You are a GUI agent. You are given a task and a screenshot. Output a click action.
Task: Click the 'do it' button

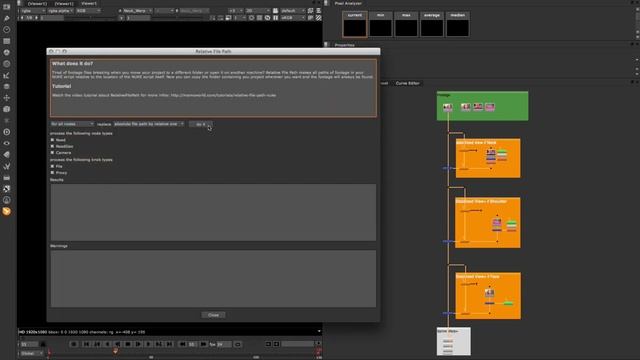tap(200, 124)
